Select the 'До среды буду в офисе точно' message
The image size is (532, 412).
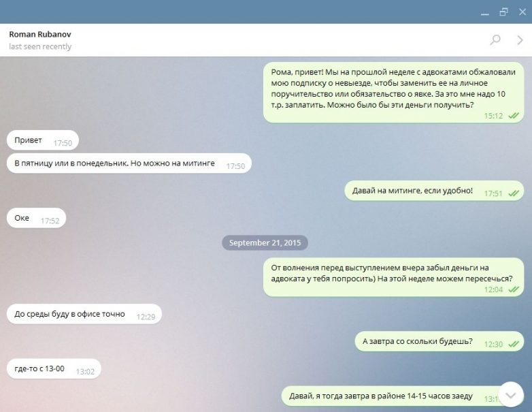[84, 314]
